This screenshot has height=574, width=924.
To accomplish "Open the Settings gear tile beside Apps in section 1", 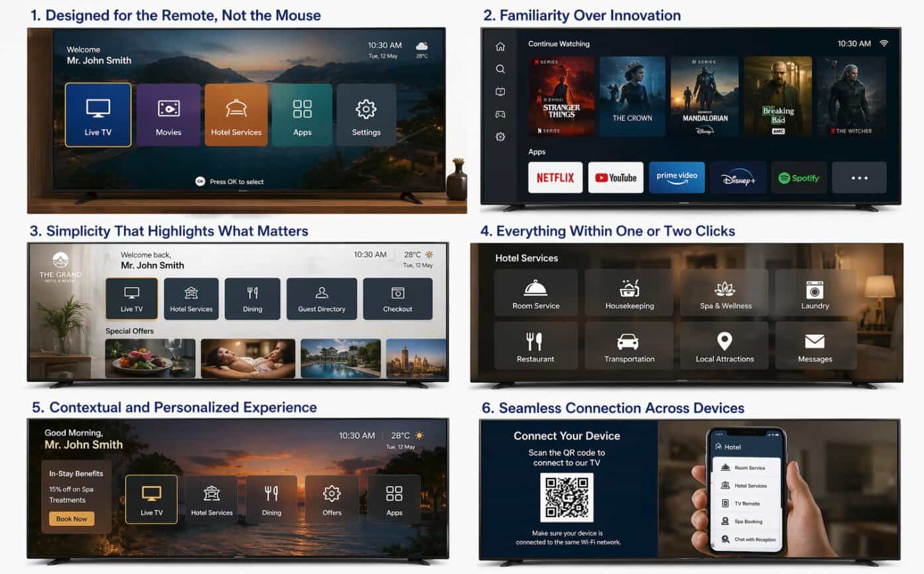I will [x=366, y=115].
